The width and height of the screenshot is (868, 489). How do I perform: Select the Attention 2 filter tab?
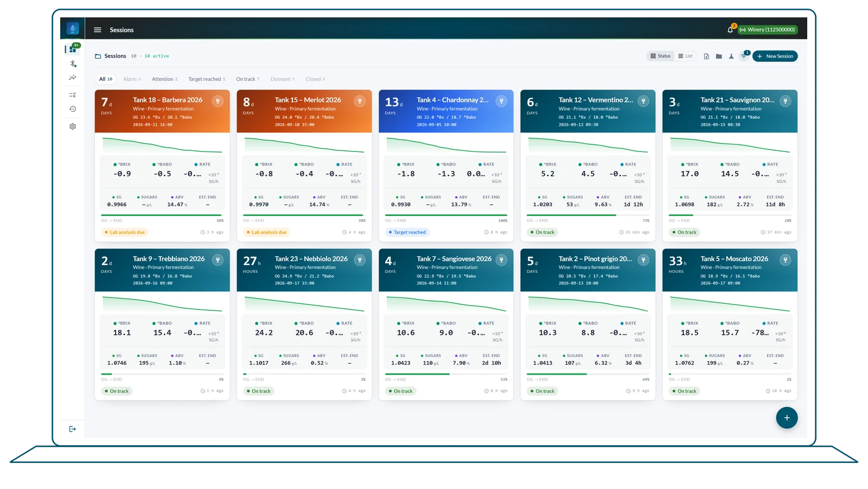[164, 79]
